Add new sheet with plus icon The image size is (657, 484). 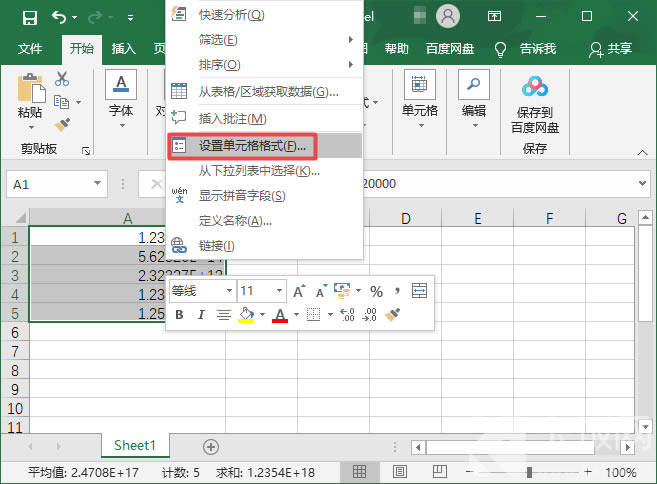click(x=210, y=446)
